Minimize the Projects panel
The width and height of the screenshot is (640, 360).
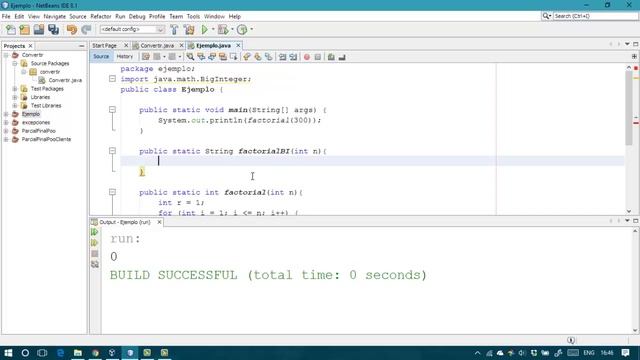[81, 46]
